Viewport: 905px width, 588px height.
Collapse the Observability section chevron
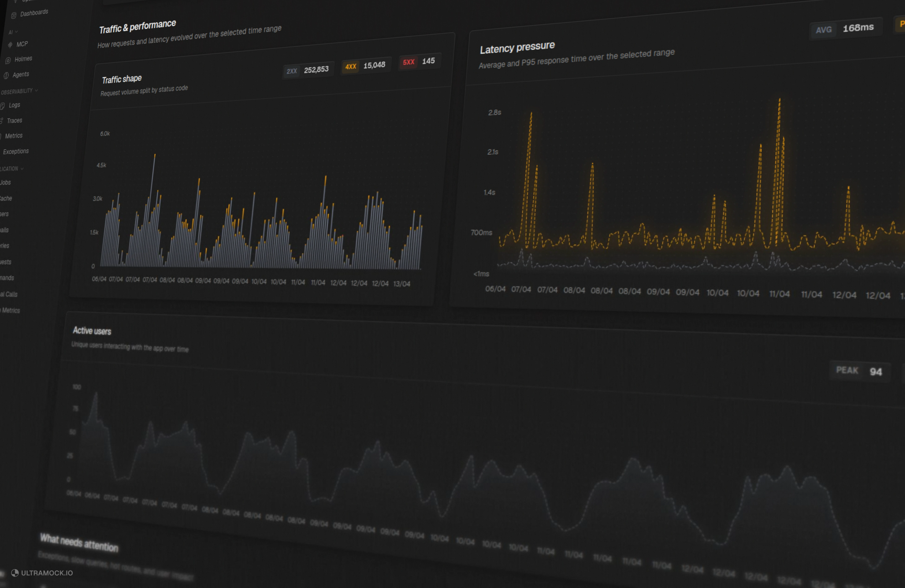click(x=37, y=91)
